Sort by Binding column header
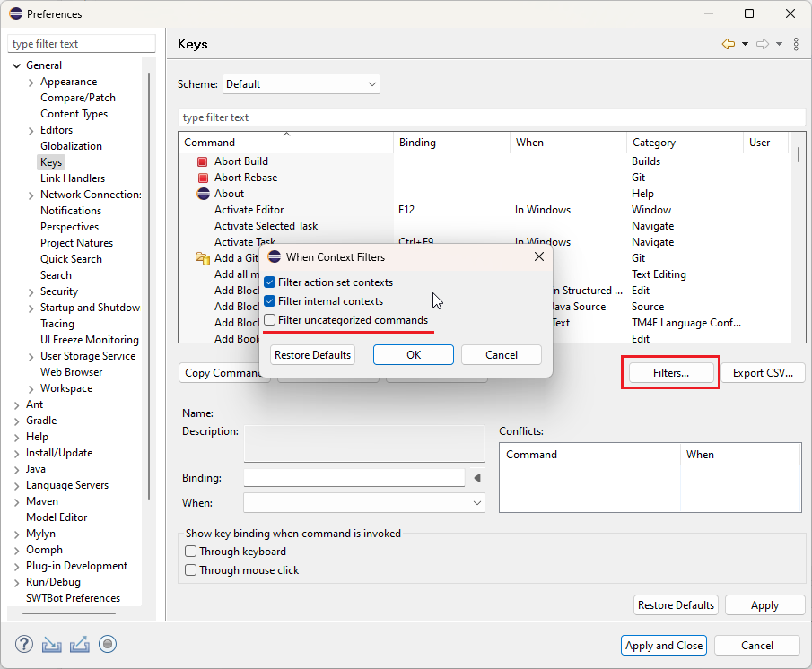Image resolution: width=812 pixels, height=669 pixels. tap(451, 143)
